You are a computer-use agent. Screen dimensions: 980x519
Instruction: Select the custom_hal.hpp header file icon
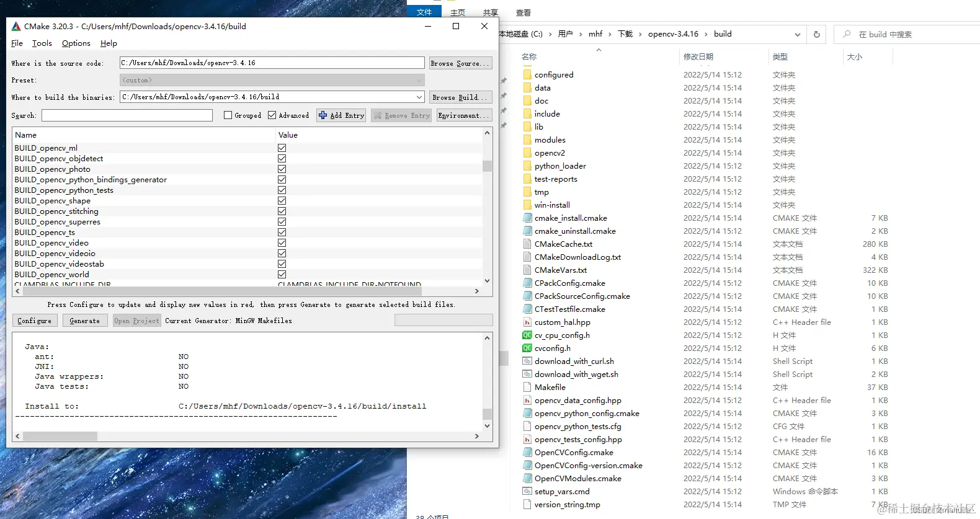527,322
